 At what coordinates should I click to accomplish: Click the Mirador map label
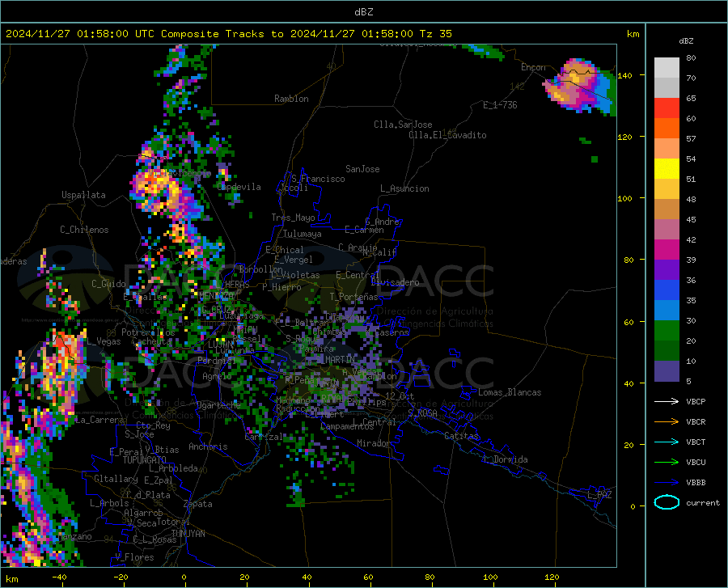tap(374, 443)
